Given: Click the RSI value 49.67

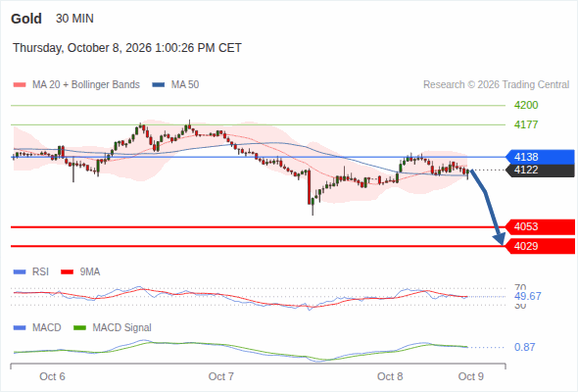Looking at the screenshot, I should click(x=527, y=296).
